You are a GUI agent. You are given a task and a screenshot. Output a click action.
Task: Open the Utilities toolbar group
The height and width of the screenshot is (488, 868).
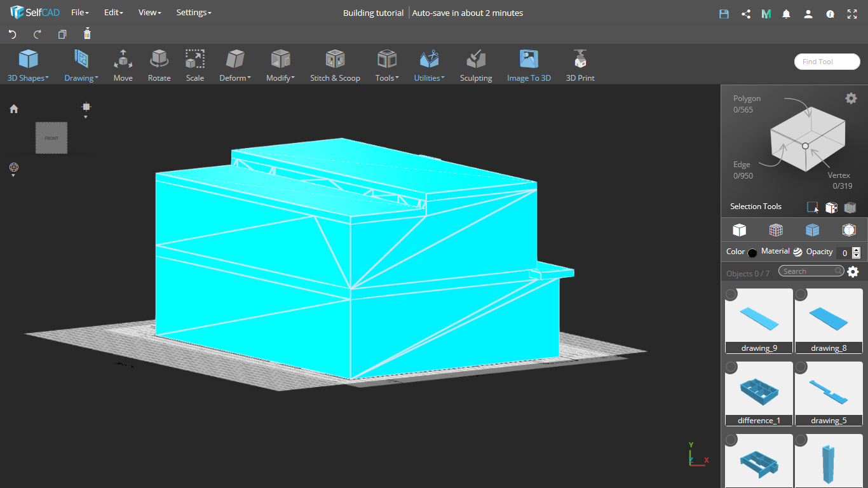429,66
